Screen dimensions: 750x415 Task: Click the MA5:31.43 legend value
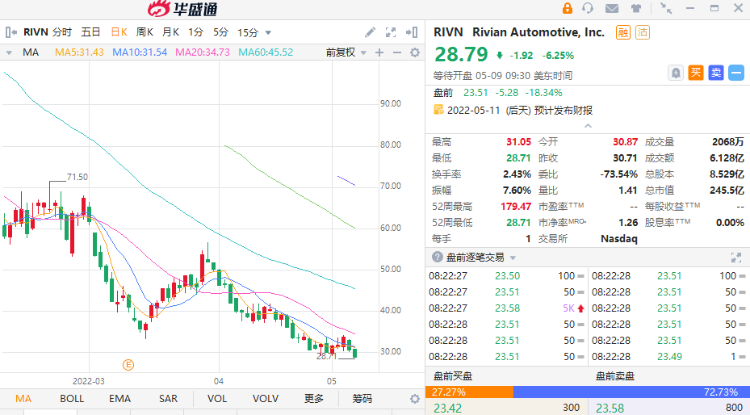79,53
